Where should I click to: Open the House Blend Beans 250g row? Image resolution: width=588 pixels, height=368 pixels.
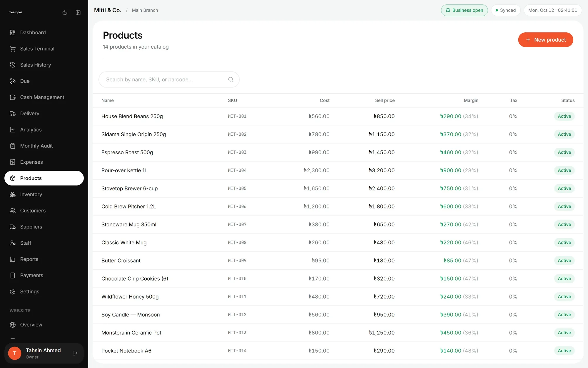pos(338,116)
